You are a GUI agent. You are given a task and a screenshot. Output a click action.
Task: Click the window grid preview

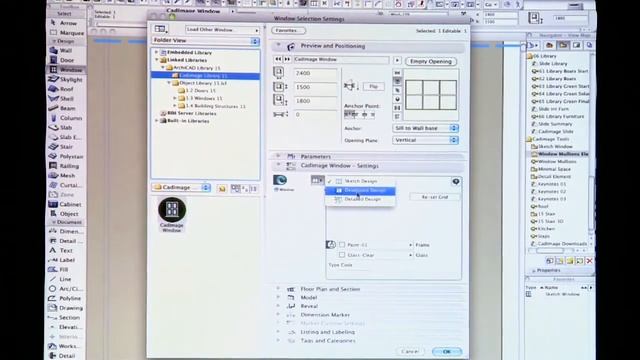pos(431,95)
